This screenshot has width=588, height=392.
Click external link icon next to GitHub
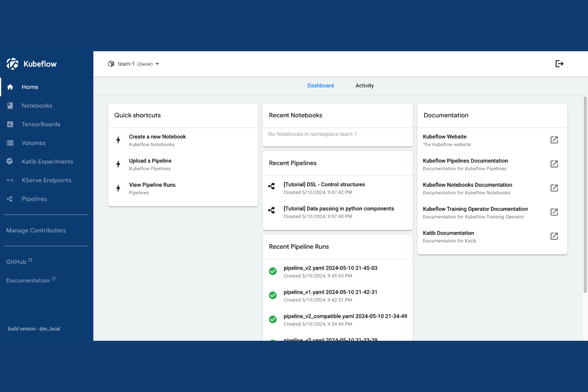click(x=30, y=260)
